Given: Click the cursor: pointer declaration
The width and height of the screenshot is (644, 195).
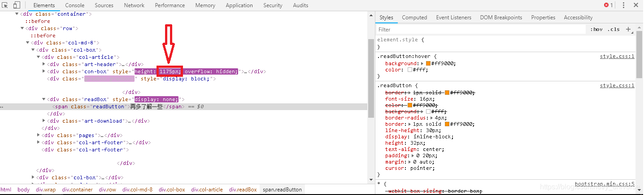Looking at the screenshot, I should coord(410,168).
